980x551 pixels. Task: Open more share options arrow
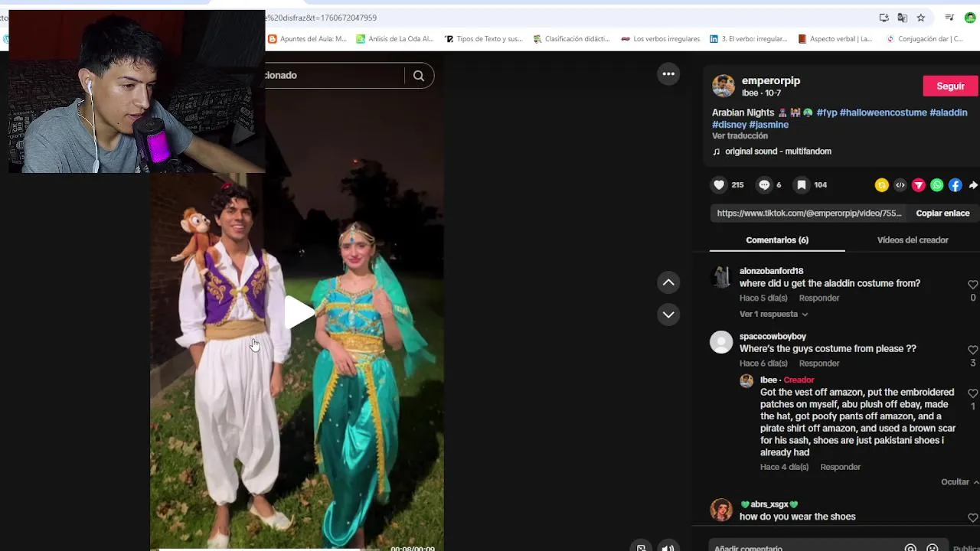(973, 185)
